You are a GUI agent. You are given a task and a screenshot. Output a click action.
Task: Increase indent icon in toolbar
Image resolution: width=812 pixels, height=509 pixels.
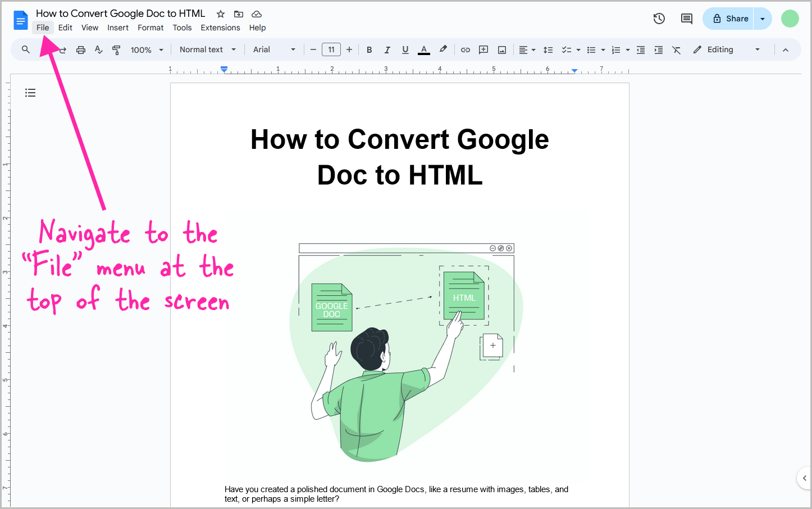[x=659, y=50]
